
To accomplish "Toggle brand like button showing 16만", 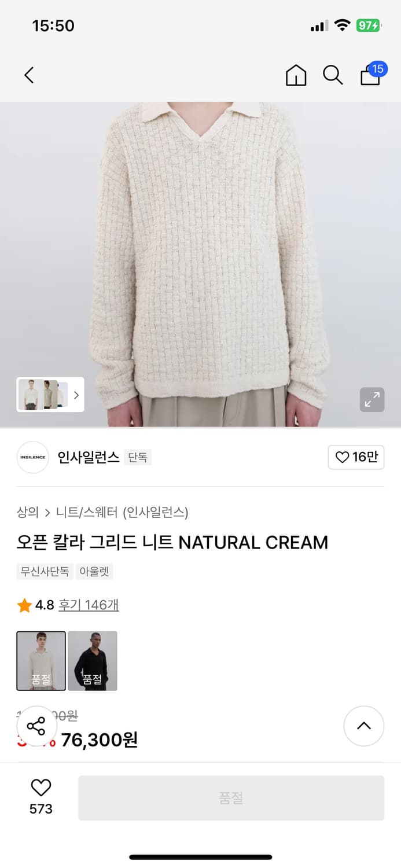I will tap(356, 457).
